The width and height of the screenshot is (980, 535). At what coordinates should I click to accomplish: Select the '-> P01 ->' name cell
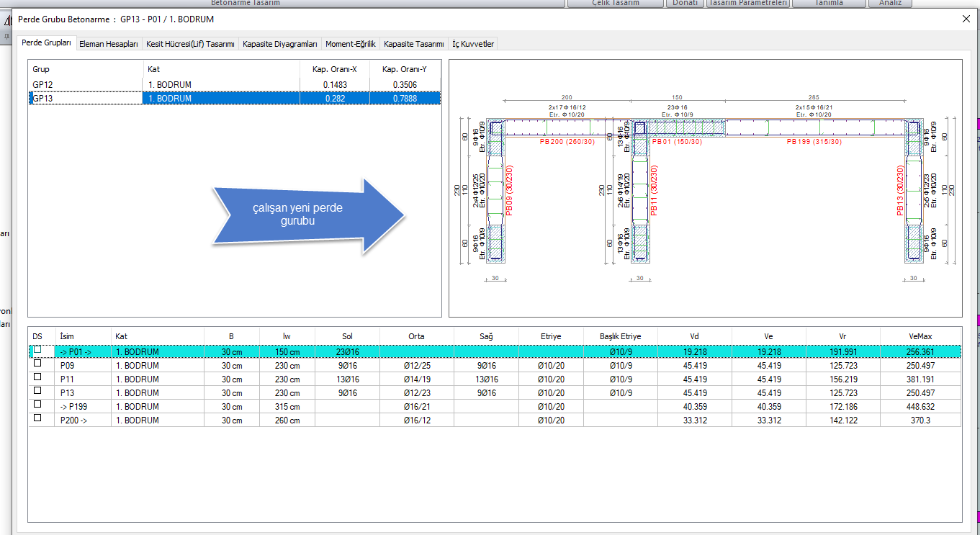[82, 351]
